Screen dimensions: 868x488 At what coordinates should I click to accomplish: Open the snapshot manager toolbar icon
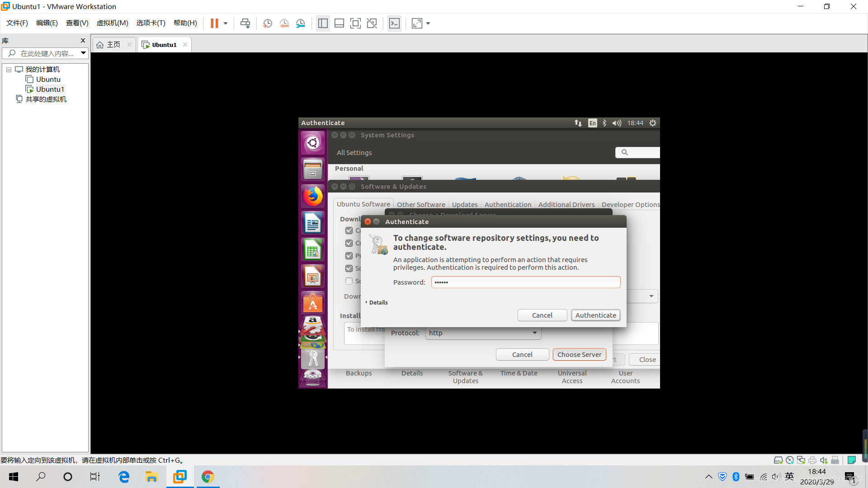301,23
